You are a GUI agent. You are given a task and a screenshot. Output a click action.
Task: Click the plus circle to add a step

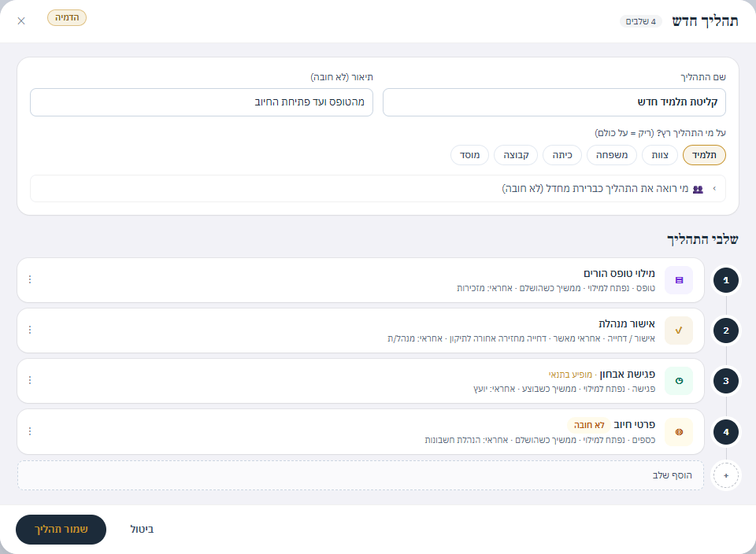coord(725,475)
